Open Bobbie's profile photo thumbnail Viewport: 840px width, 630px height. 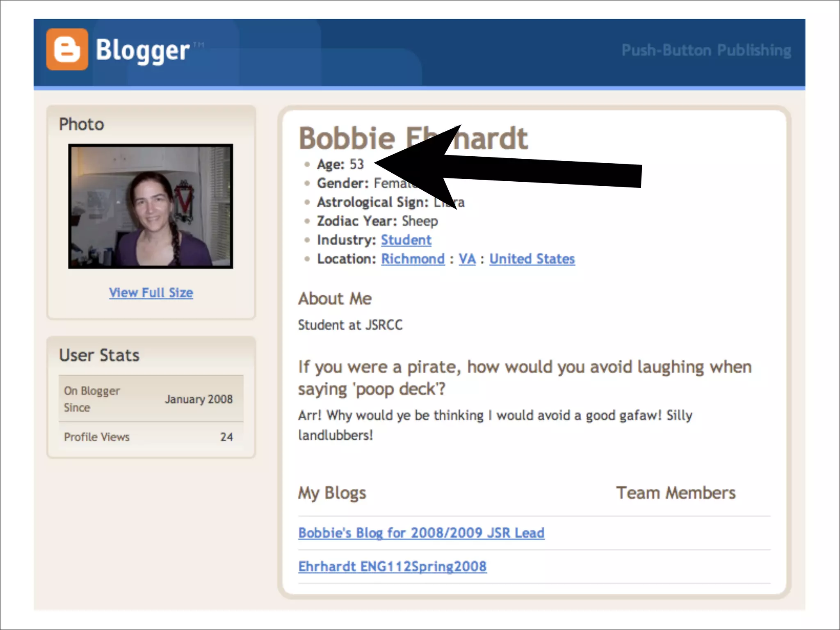[x=151, y=206]
